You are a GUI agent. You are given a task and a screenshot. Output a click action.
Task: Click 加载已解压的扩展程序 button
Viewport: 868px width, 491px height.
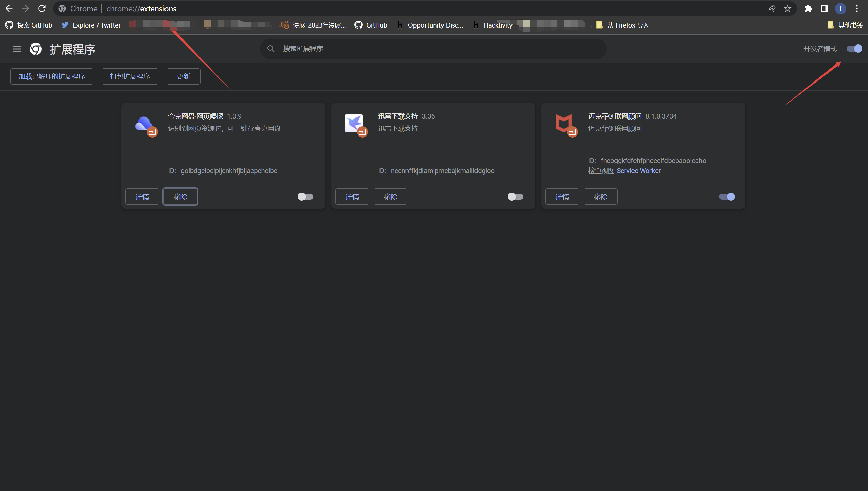click(52, 76)
